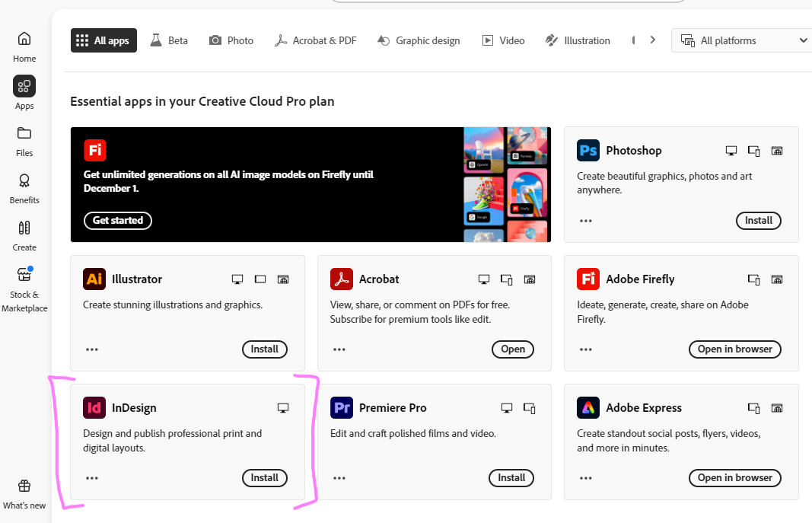Image resolution: width=812 pixels, height=523 pixels.
Task: Click the Adobe Firefly app icon
Action: pos(588,279)
